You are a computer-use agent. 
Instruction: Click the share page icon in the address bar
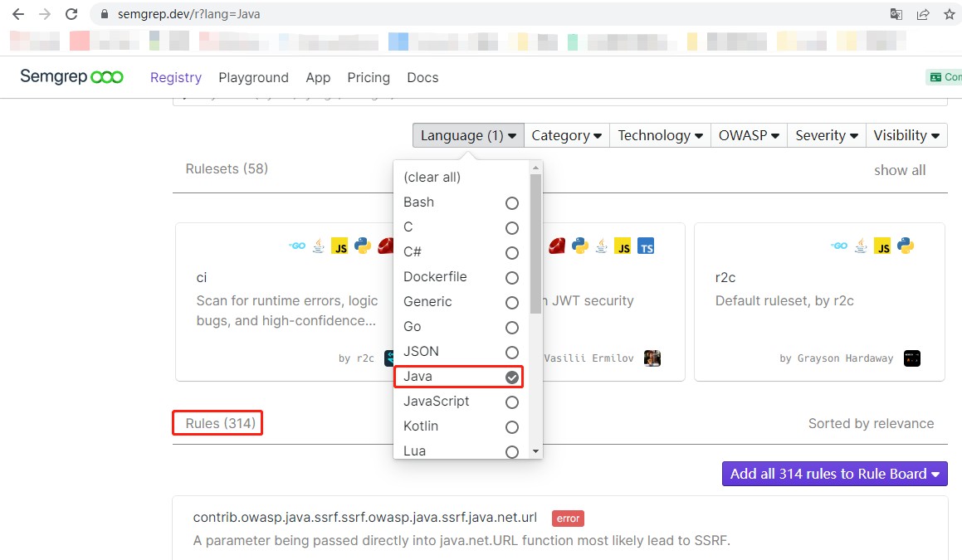923,14
